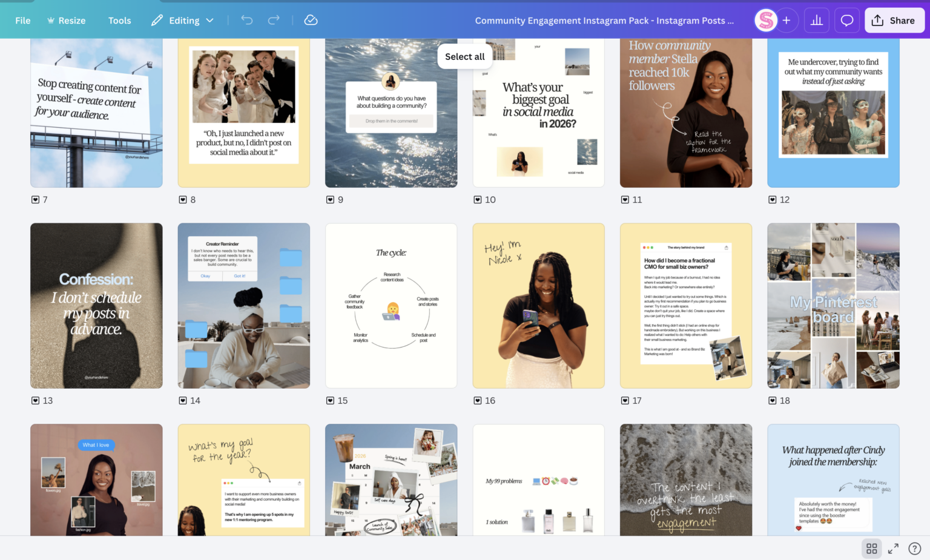Click the undo arrow icon

[247, 20]
